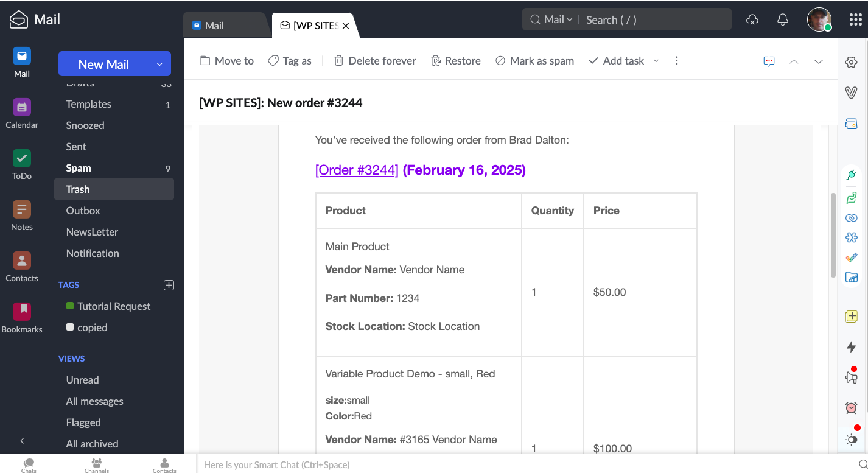Open the ToDo app icon

pyautogui.click(x=22, y=159)
